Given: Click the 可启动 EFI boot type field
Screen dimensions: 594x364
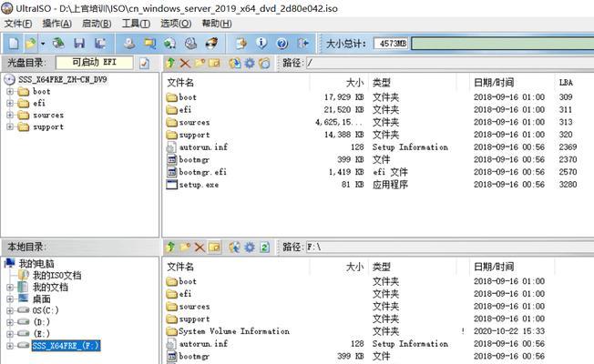Looking at the screenshot, I should pyautogui.click(x=95, y=63).
